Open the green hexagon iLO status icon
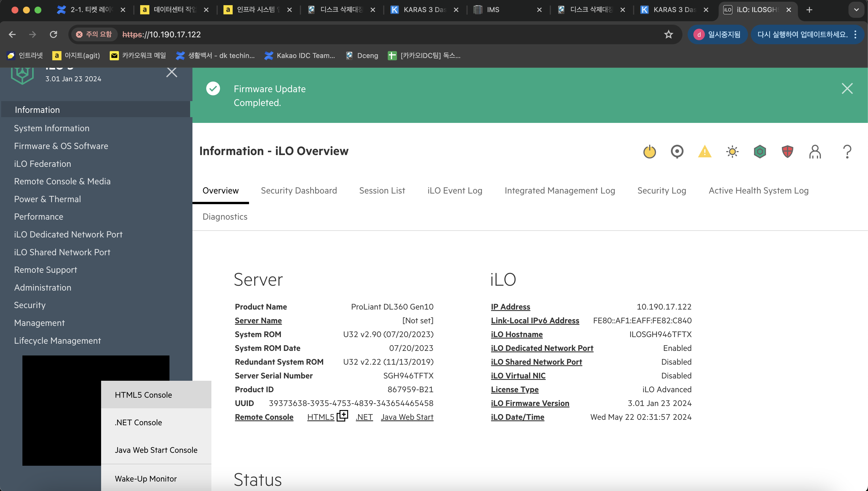This screenshot has width=868, height=491. (x=760, y=151)
